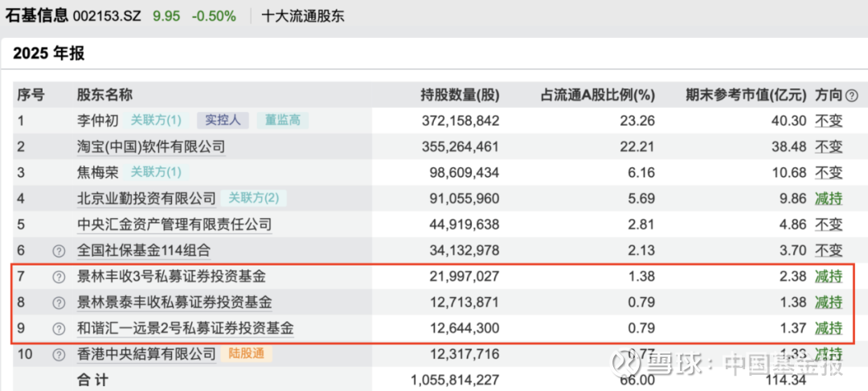Click the 持股数量(股) column header
The image size is (868, 391).
point(460,95)
